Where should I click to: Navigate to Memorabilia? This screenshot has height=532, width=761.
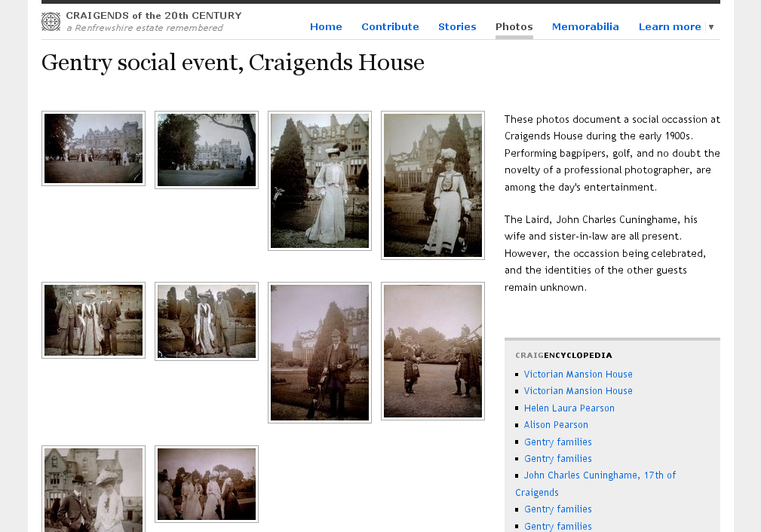[585, 27]
